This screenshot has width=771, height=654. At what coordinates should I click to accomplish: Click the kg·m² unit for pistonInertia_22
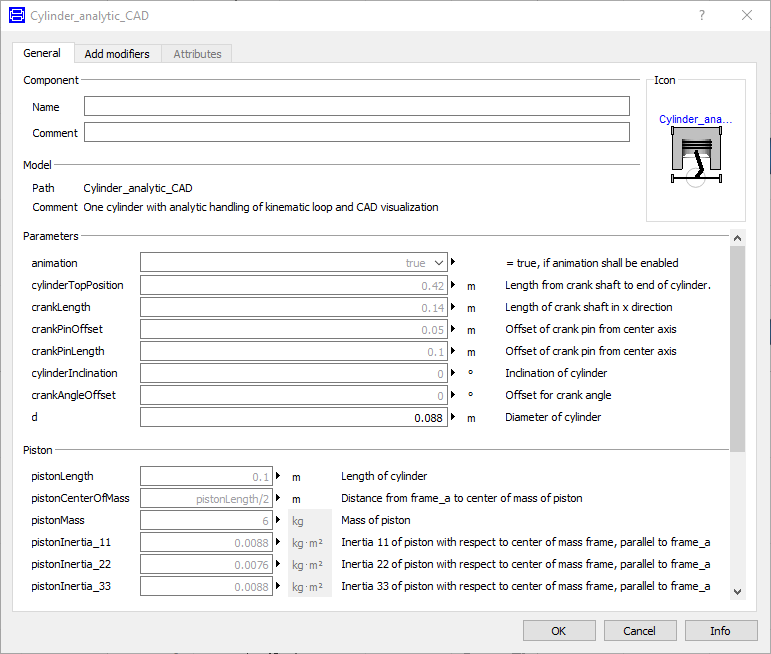tap(310, 565)
